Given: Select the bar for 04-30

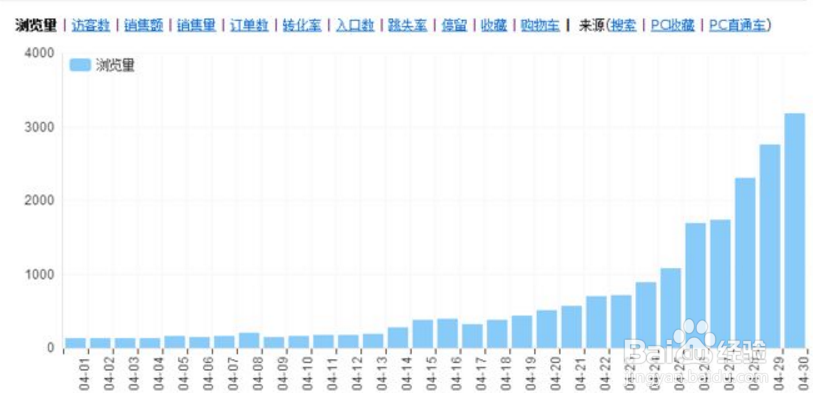Looking at the screenshot, I should tap(795, 230).
